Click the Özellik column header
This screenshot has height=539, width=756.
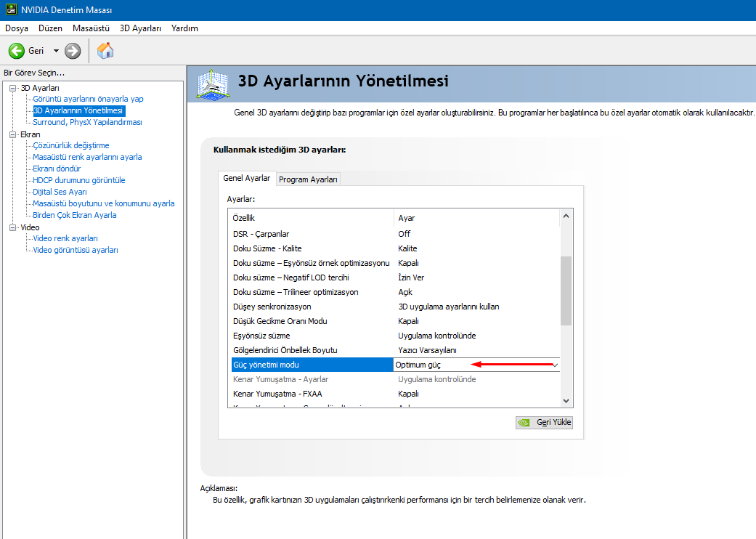(311, 218)
